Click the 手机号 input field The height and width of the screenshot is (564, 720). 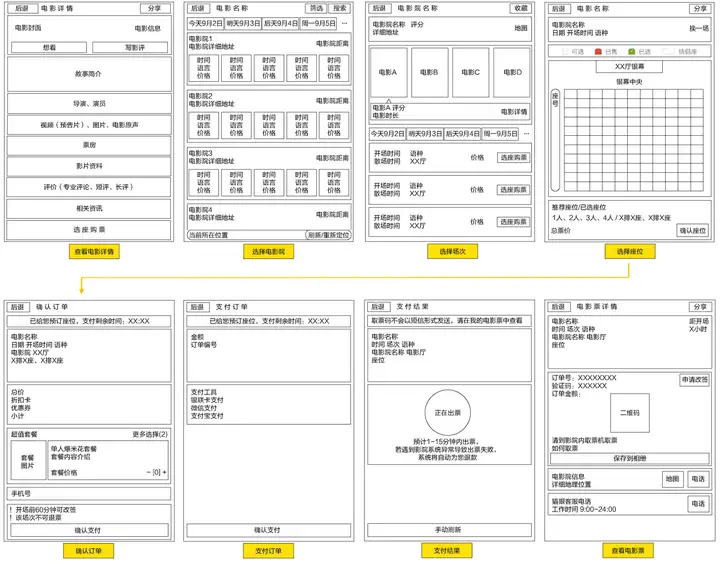(89, 493)
